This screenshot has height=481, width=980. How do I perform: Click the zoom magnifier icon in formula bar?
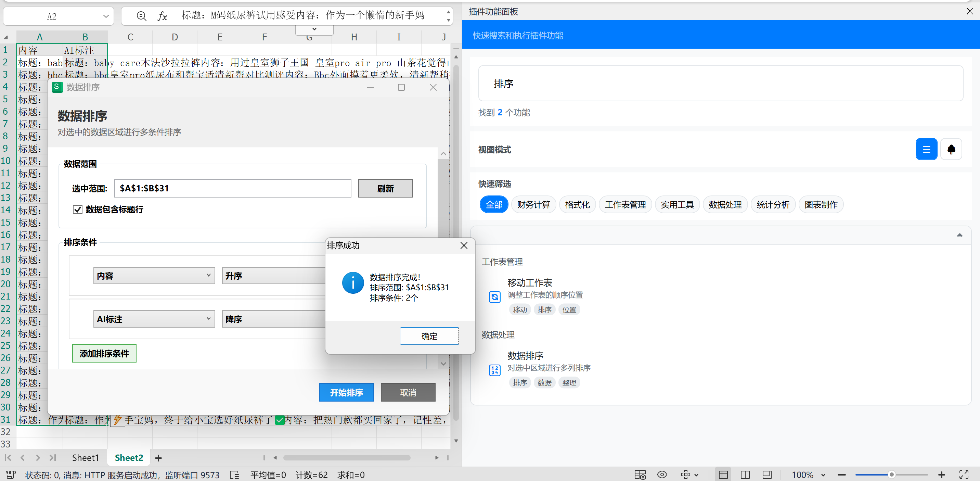[141, 16]
